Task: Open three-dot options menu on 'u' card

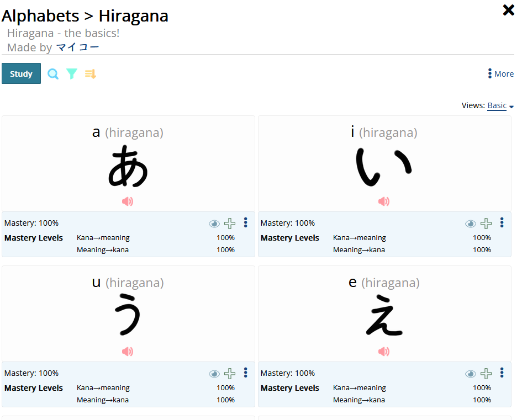Action: [x=245, y=373]
